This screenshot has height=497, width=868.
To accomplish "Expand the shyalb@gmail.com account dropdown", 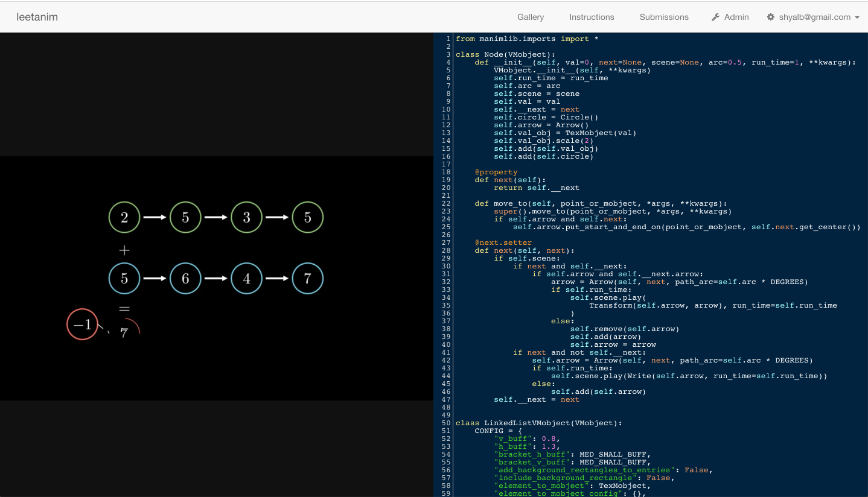I will pyautogui.click(x=813, y=17).
